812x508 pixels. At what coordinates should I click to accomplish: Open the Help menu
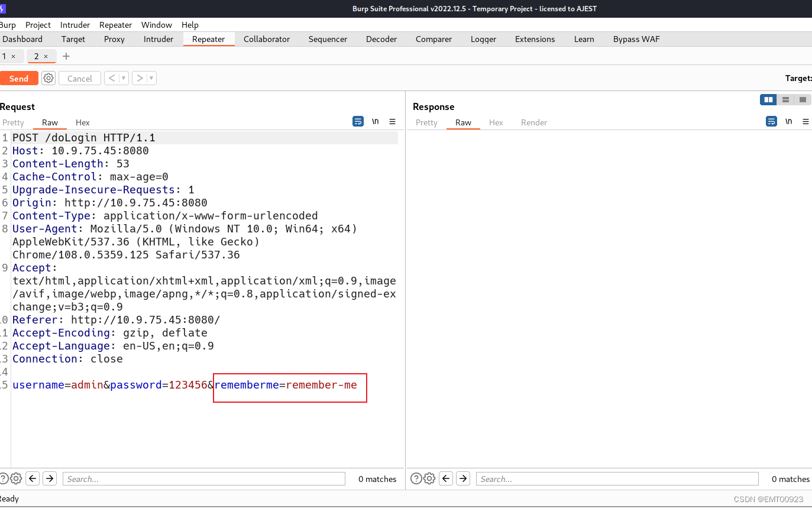point(190,25)
